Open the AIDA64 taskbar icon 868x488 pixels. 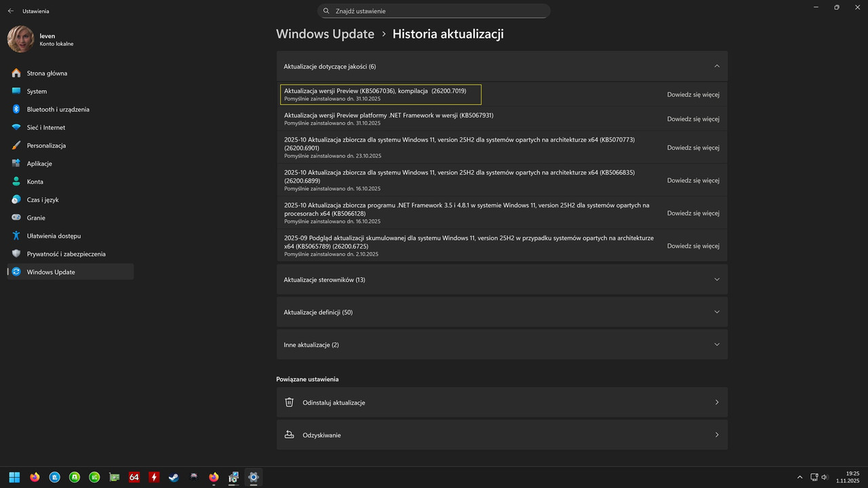click(134, 477)
